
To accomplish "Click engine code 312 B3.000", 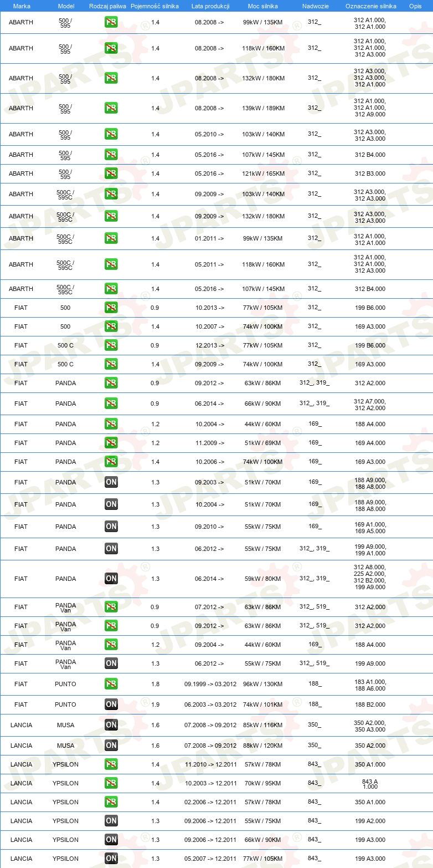I will [x=370, y=173].
